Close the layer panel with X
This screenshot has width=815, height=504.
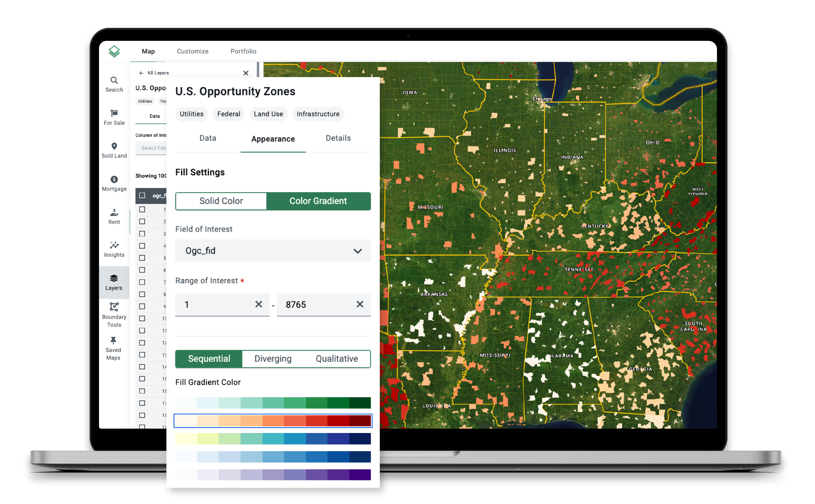[246, 73]
